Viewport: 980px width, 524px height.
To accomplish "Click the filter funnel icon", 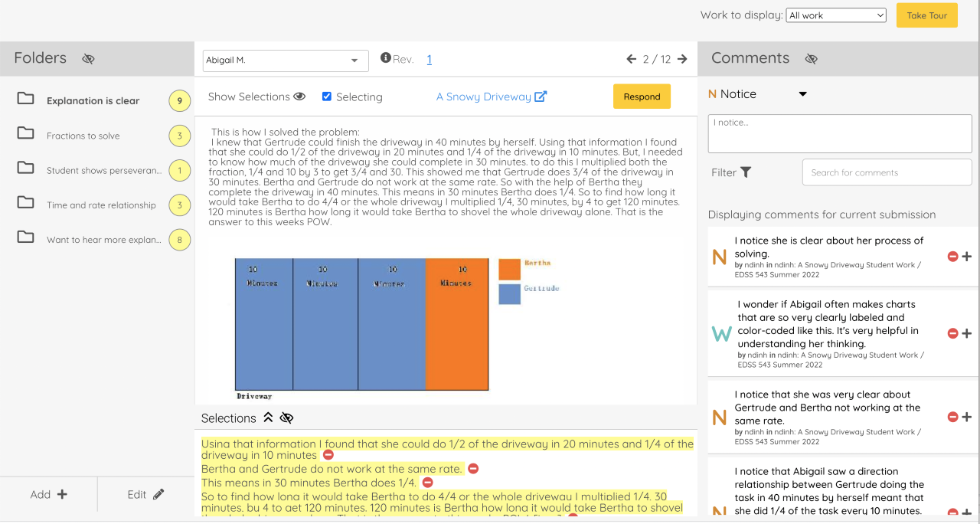I will coord(746,172).
